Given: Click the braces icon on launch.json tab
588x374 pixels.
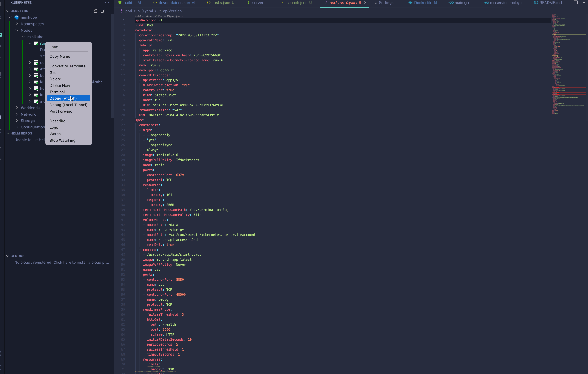Looking at the screenshot, I should (283, 2).
